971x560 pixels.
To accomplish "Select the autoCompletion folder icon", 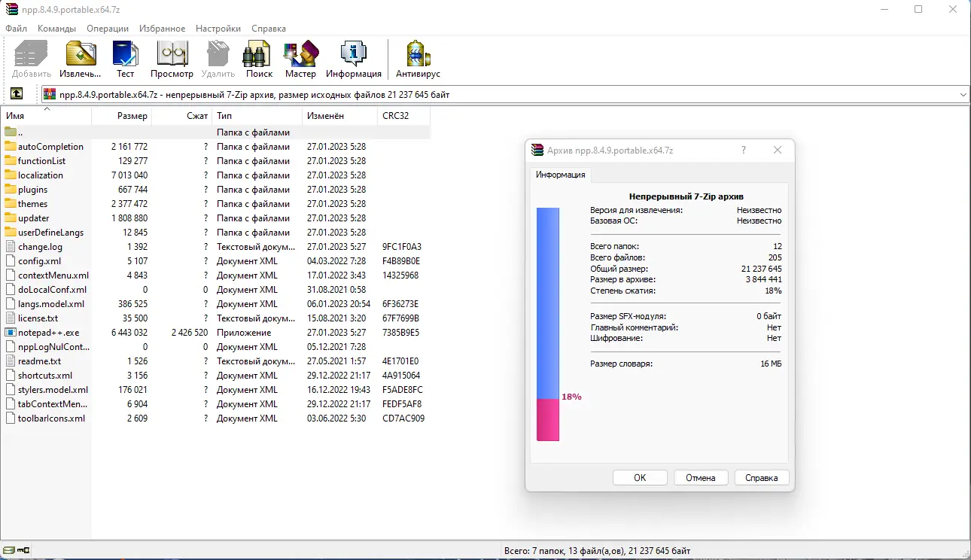I will pyautogui.click(x=11, y=147).
